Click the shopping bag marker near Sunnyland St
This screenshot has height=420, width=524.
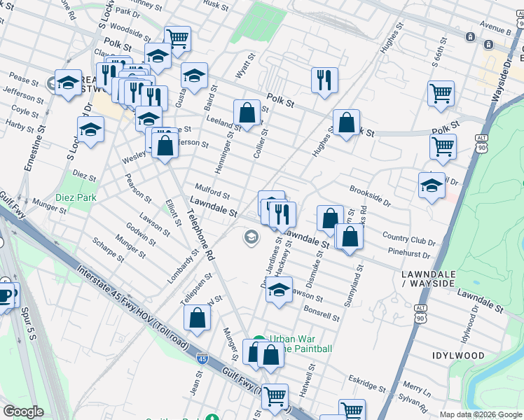coord(350,237)
